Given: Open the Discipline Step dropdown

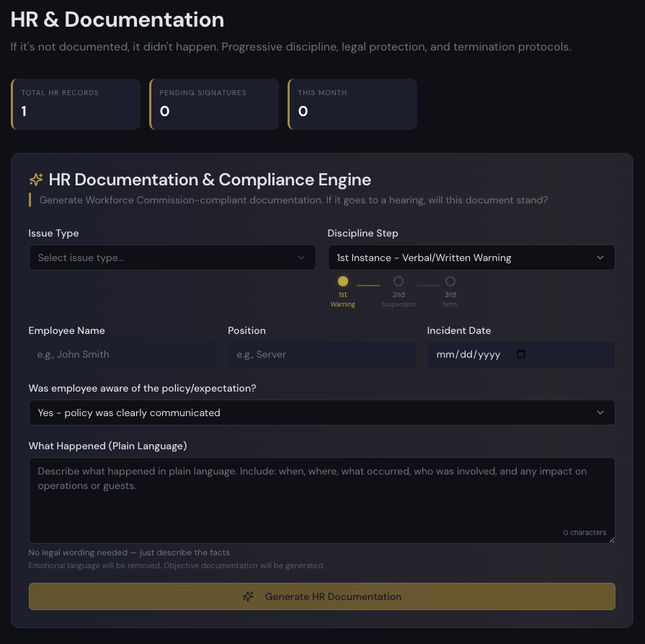Looking at the screenshot, I should (471, 257).
